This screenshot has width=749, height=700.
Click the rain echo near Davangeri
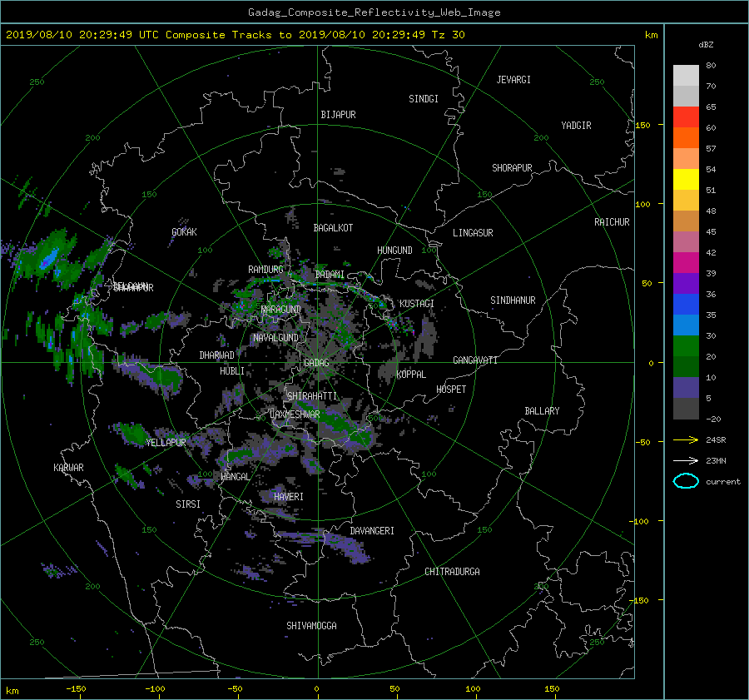tap(346, 546)
